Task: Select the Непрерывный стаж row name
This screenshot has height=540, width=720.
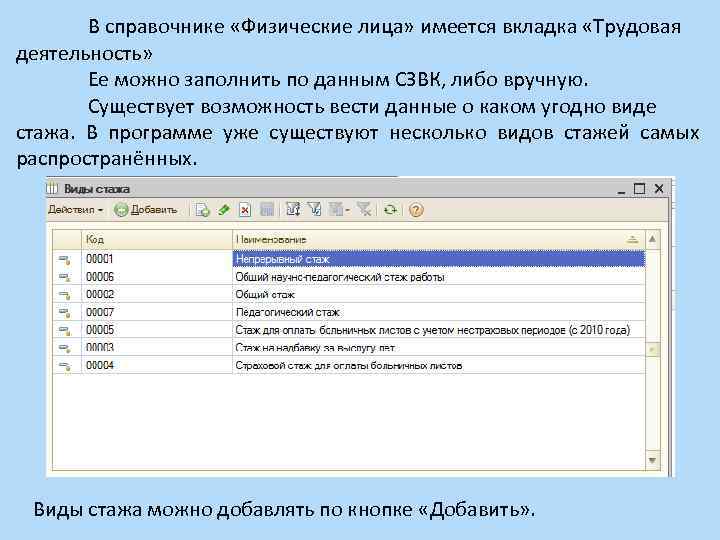Action: tap(439, 259)
